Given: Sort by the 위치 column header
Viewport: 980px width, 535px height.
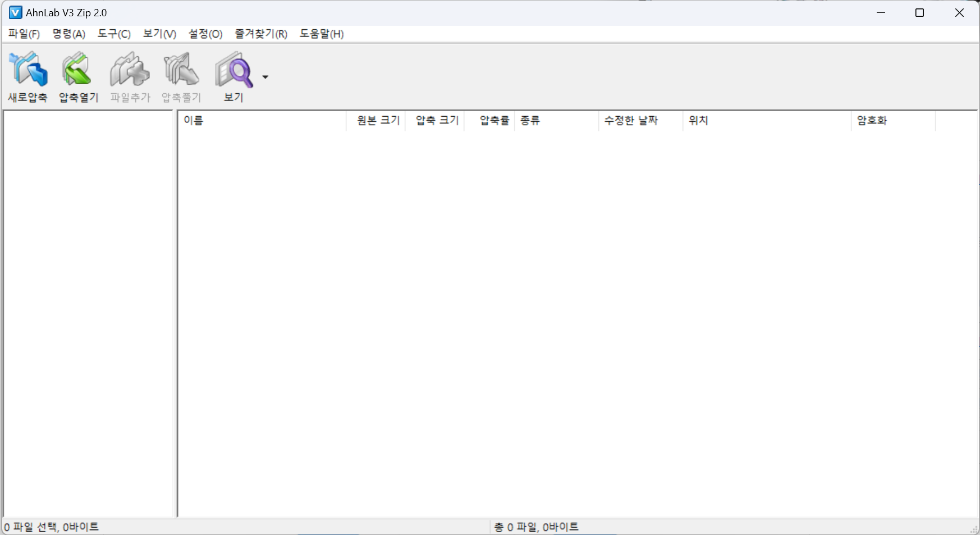Looking at the screenshot, I should 767,121.
